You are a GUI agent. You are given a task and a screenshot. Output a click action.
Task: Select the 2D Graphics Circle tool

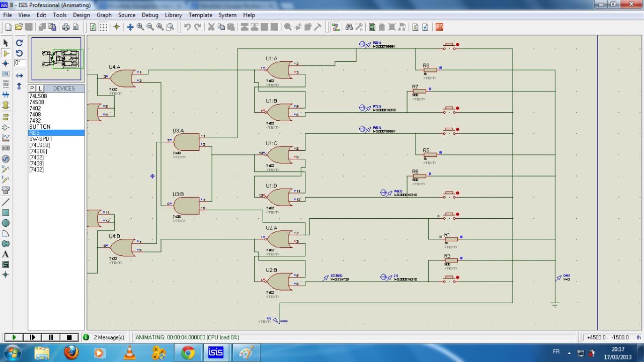click(x=6, y=223)
